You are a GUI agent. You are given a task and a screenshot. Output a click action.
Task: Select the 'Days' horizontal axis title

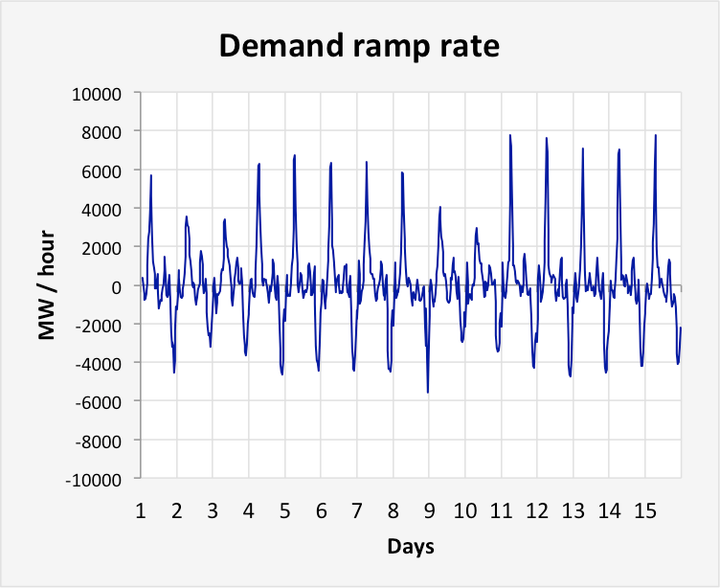(411, 547)
